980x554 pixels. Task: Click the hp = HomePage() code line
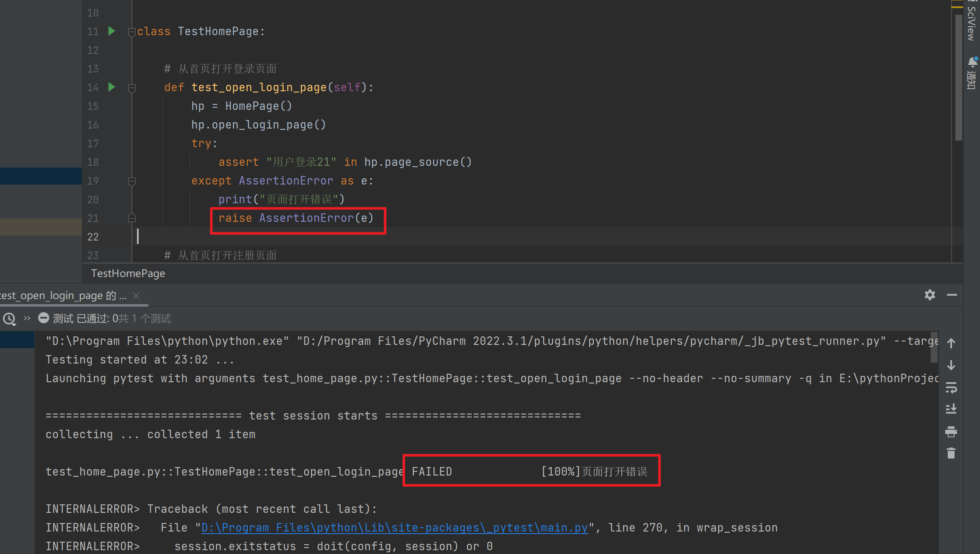click(242, 106)
